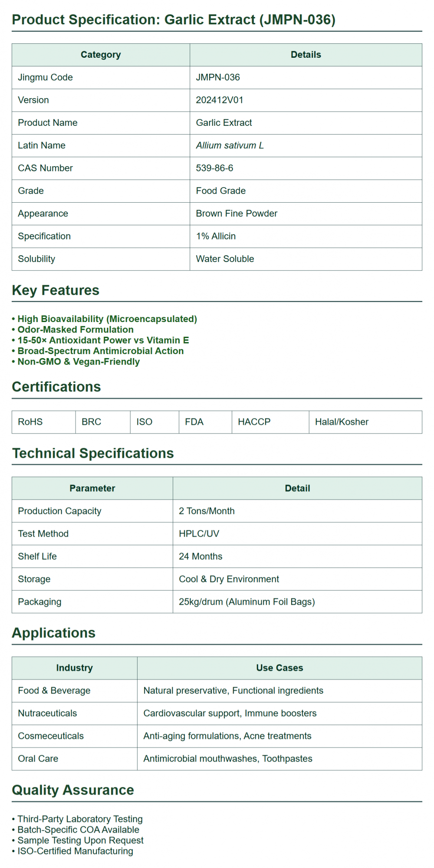Image resolution: width=434 pixels, height=868 pixels.
Task: Select the RoHS certification cell
Action: [x=30, y=422]
